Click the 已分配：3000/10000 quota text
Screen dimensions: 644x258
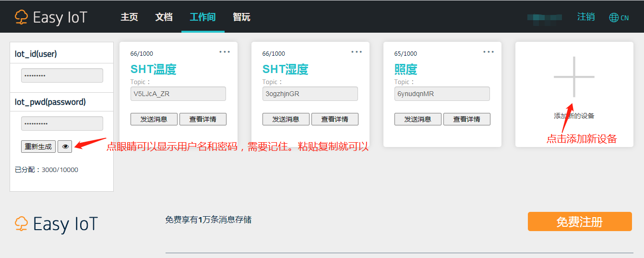pyautogui.click(x=47, y=170)
